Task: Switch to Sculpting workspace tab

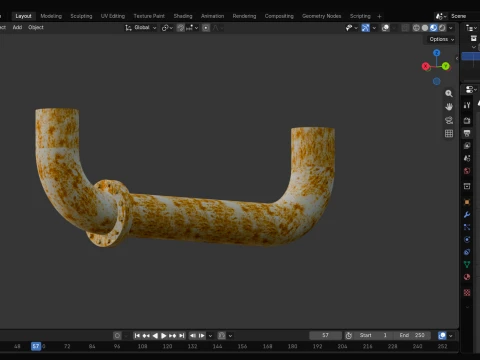Action: click(81, 16)
